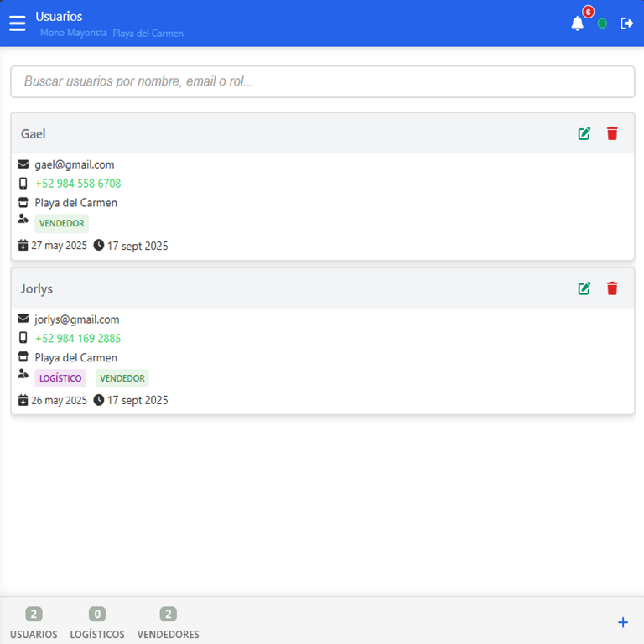Open the hamburger navigation menu

point(18,23)
